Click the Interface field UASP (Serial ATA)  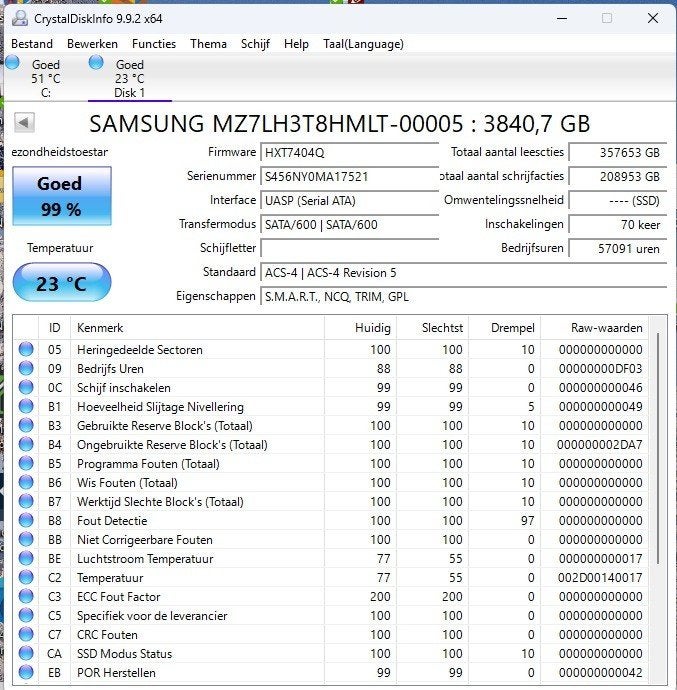pos(350,201)
